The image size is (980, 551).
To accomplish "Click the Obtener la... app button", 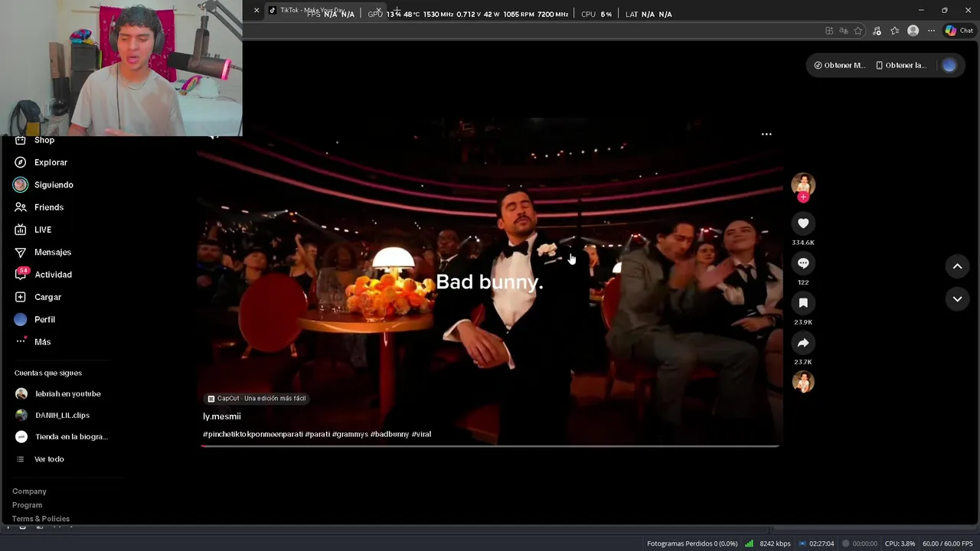I will (901, 65).
